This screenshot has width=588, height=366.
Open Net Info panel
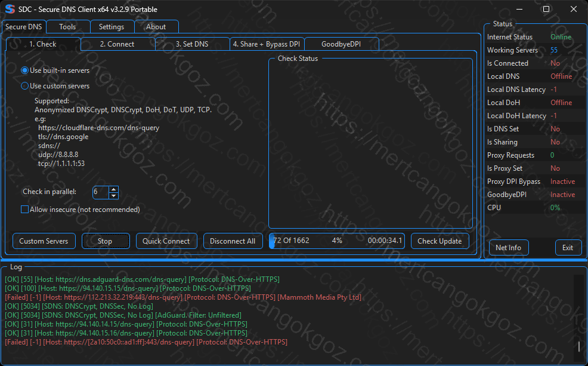click(x=508, y=248)
